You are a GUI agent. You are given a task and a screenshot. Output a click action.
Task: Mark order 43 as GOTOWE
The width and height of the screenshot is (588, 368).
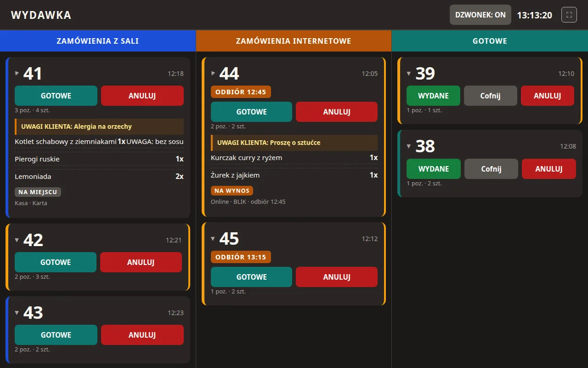click(56, 335)
